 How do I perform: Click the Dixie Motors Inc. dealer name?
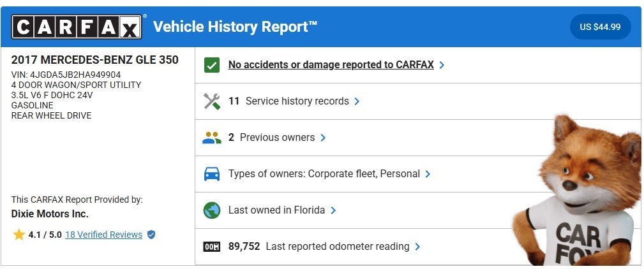pos(50,214)
